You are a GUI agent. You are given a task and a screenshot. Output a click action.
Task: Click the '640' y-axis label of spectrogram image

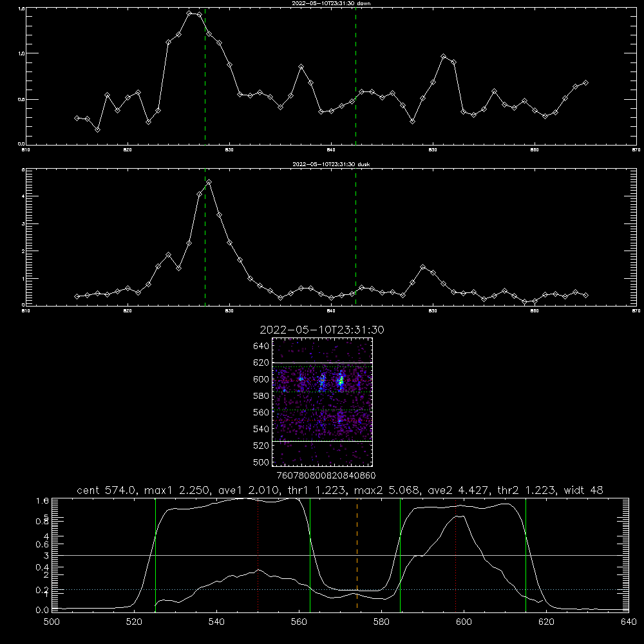(x=261, y=346)
